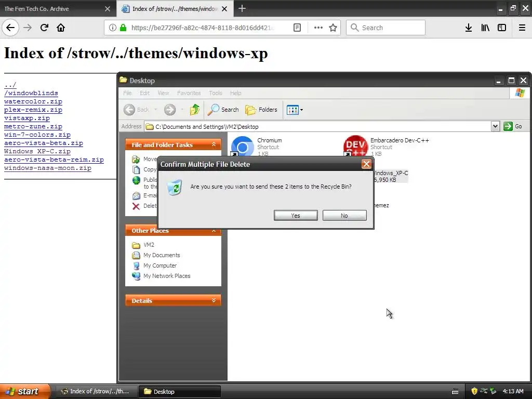532x399 pixels.
Task: Open the Views dropdown in Explorer toolbar
Action: click(x=295, y=110)
